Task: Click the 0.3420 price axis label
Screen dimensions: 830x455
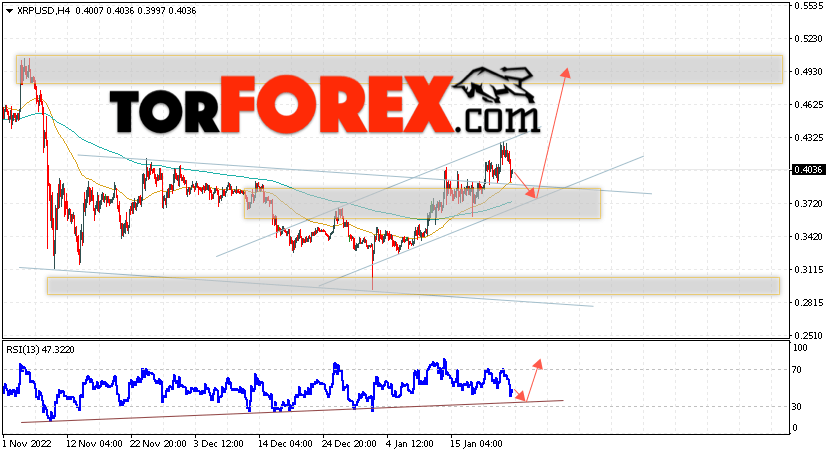Action: (808, 236)
